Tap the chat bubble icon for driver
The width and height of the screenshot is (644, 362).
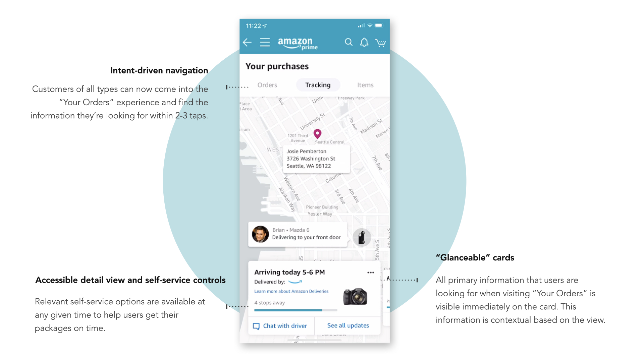click(x=256, y=326)
